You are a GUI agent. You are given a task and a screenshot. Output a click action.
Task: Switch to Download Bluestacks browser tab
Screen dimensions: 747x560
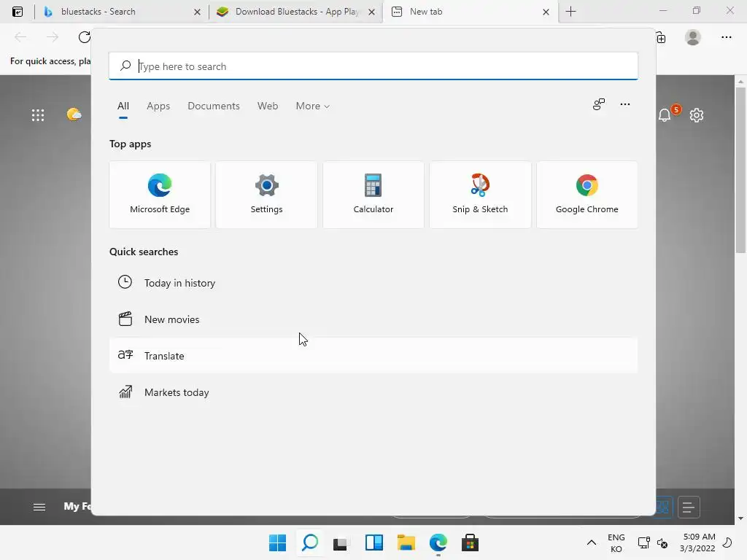pos(295,12)
